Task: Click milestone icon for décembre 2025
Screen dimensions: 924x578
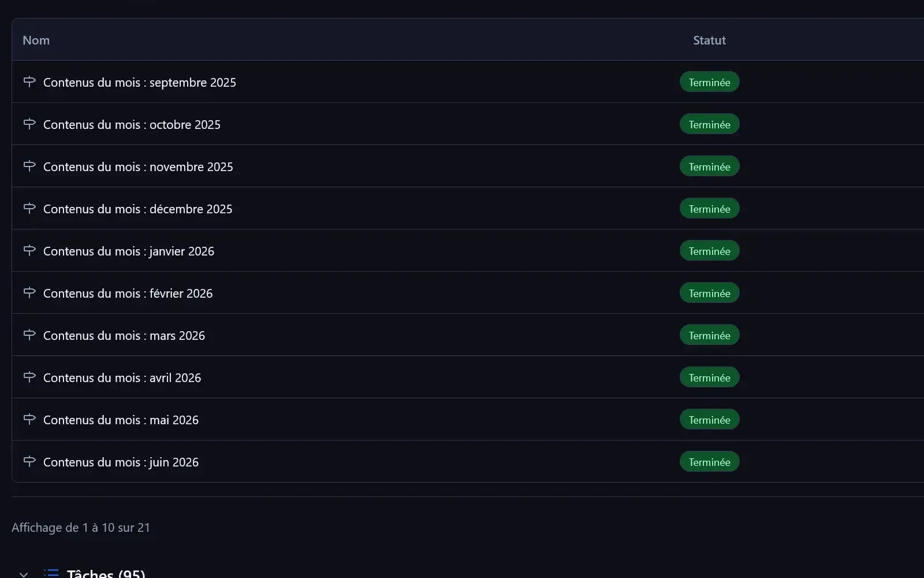Action: tap(29, 208)
